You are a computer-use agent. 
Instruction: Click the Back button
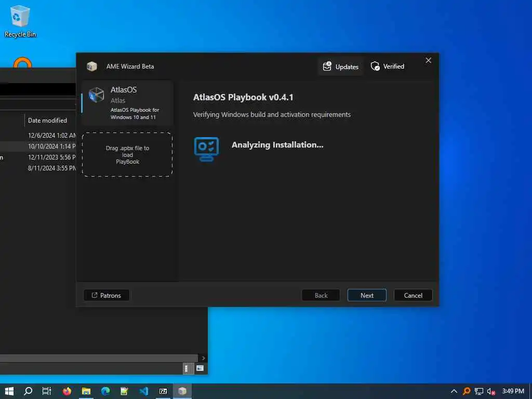(321, 295)
